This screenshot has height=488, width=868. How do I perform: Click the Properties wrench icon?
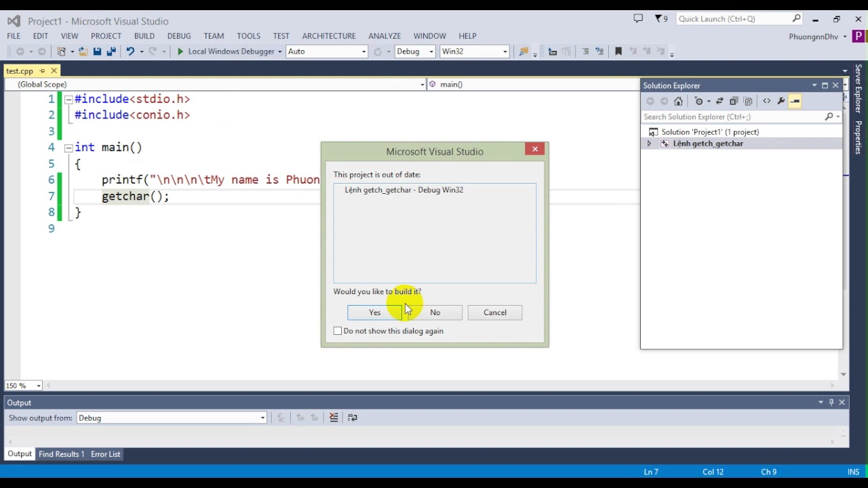(781, 101)
